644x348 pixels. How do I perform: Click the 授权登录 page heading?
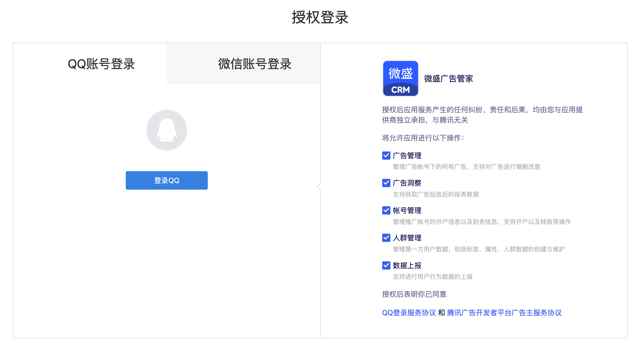click(320, 17)
